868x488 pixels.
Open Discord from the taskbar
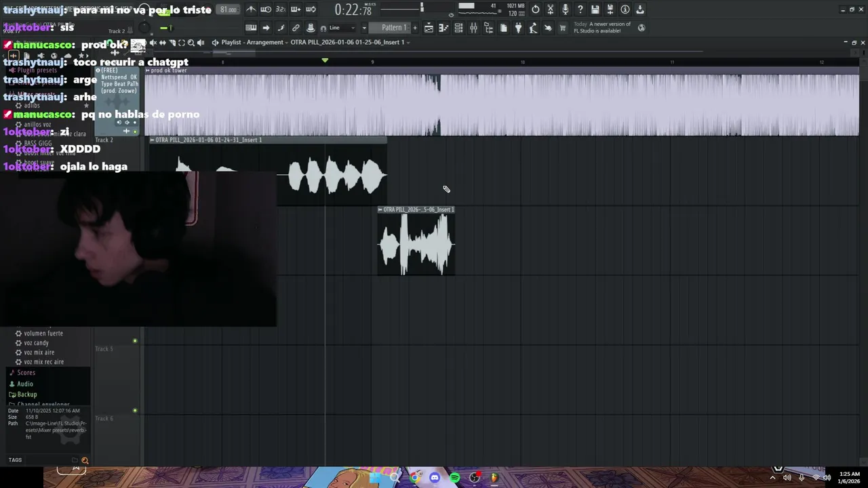click(435, 478)
